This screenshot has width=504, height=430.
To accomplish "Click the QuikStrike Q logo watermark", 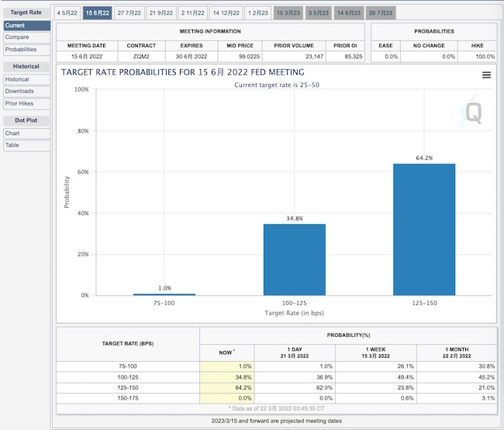I will pos(472,113).
